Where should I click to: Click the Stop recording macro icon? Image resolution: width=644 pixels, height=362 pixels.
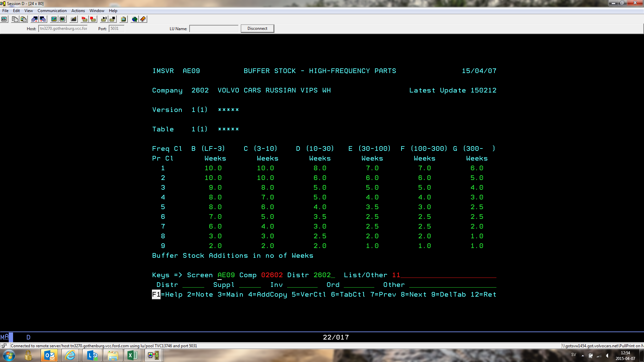tap(93, 19)
